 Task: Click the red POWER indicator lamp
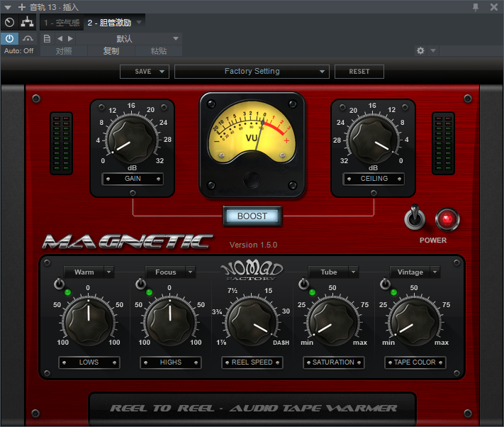pos(447,220)
